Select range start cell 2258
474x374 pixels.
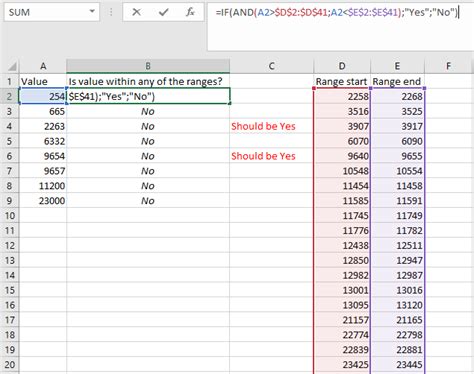coord(342,96)
